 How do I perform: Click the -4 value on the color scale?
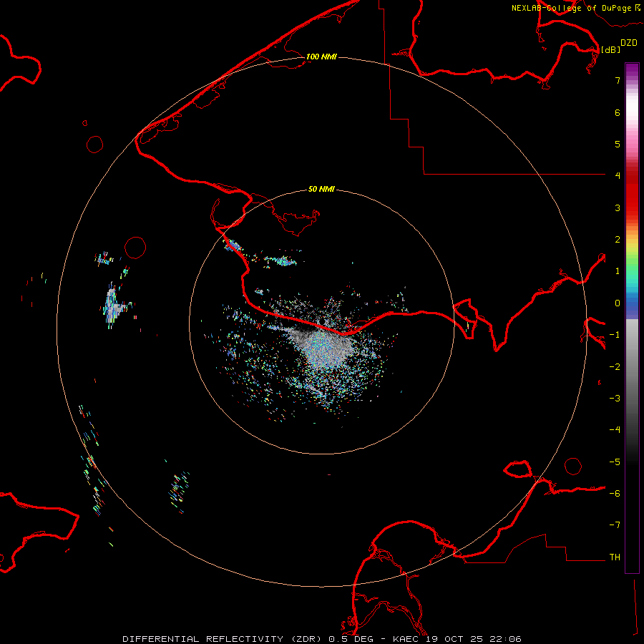615,430
